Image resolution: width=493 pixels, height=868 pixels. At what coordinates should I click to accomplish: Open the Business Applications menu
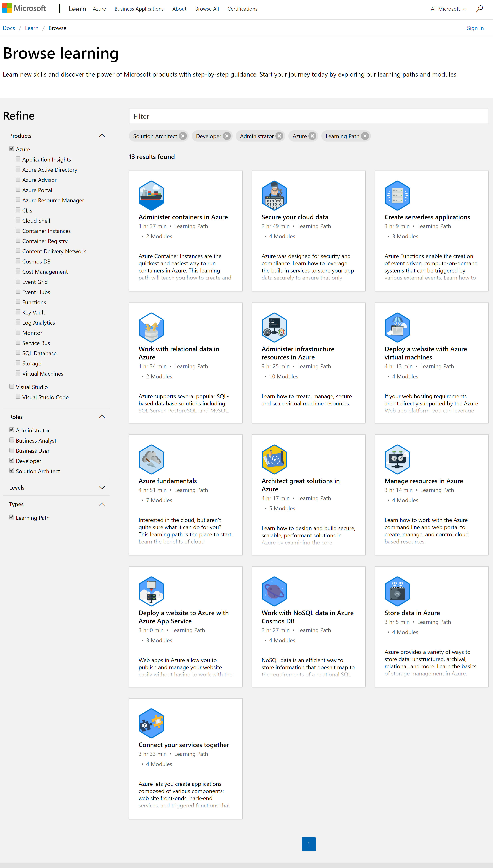(139, 9)
